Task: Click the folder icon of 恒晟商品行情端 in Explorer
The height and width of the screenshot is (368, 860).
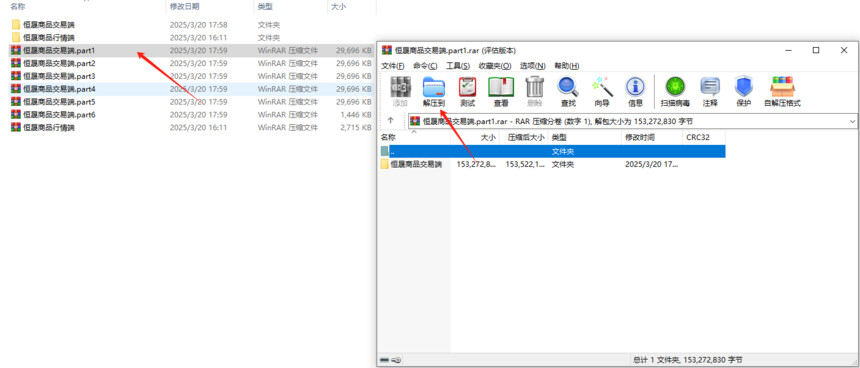Action: pyautogui.click(x=16, y=37)
